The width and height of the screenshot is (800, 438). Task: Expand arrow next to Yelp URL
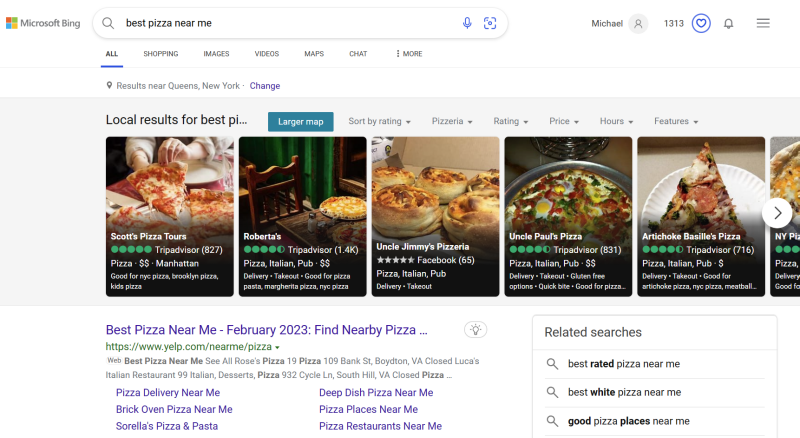point(277,347)
